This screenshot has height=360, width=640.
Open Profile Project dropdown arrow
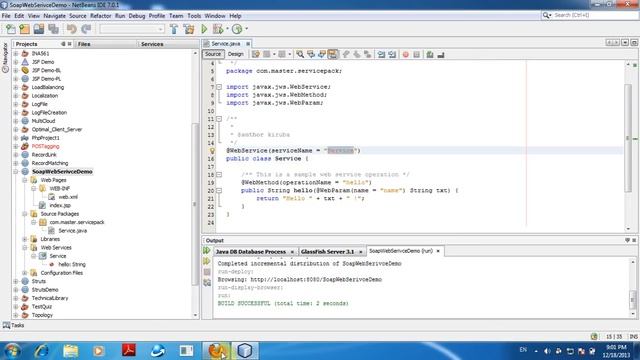[246, 29]
